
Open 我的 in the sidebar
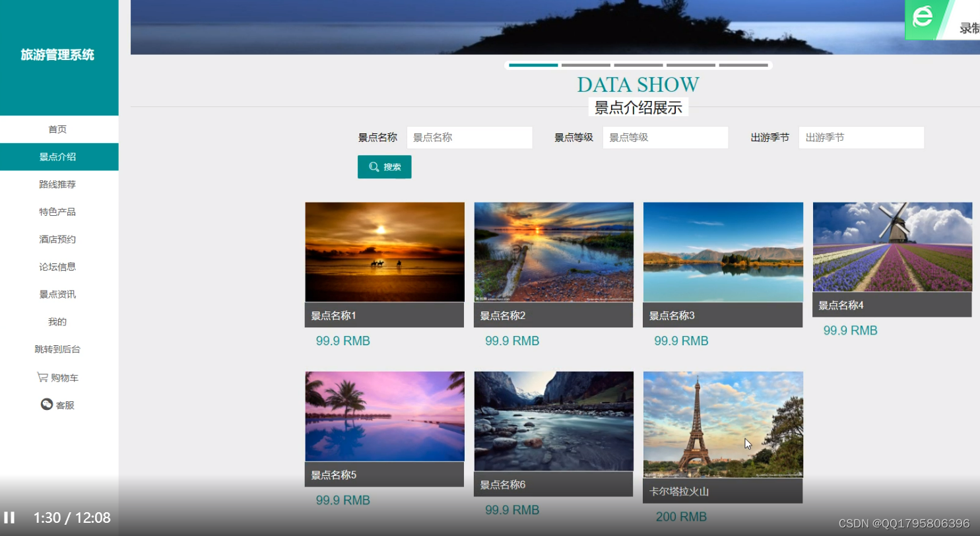(x=59, y=322)
